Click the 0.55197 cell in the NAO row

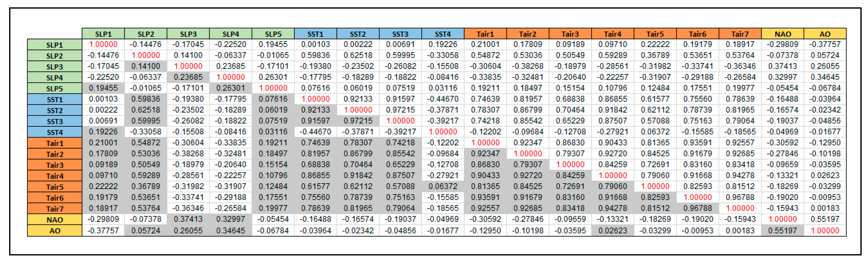pos(825,219)
